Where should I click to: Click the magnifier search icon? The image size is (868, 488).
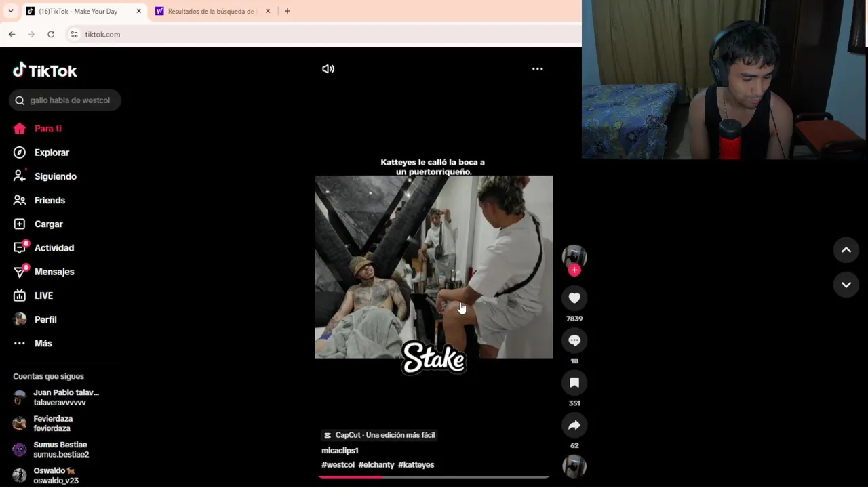click(20, 100)
